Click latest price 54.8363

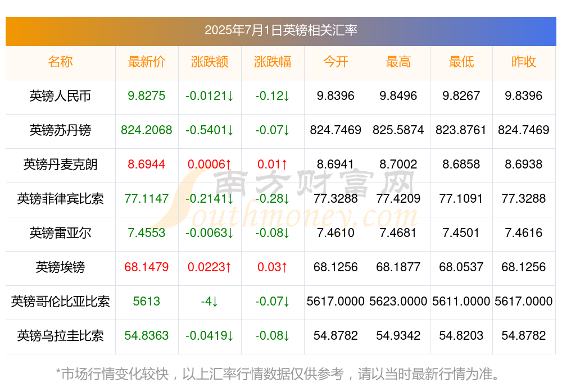point(147,336)
